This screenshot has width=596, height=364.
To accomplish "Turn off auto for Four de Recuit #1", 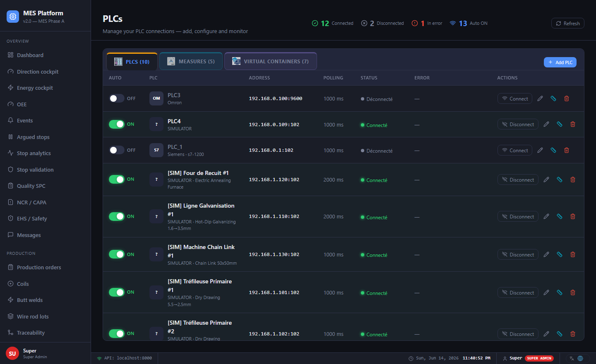I will click(x=117, y=179).
